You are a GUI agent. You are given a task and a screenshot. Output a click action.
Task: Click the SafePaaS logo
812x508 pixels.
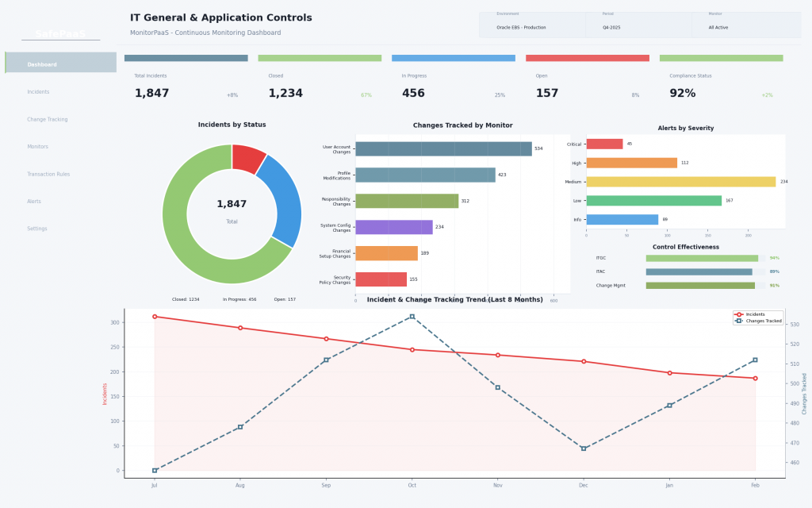pos(60,33)
